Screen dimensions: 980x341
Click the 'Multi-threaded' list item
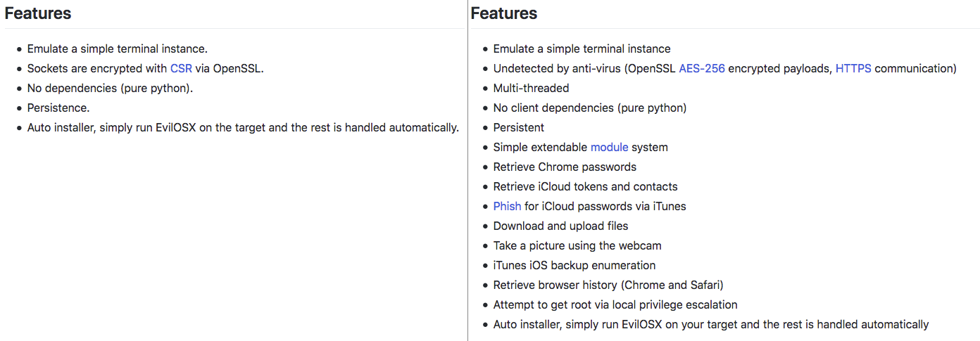click(532, 89)
